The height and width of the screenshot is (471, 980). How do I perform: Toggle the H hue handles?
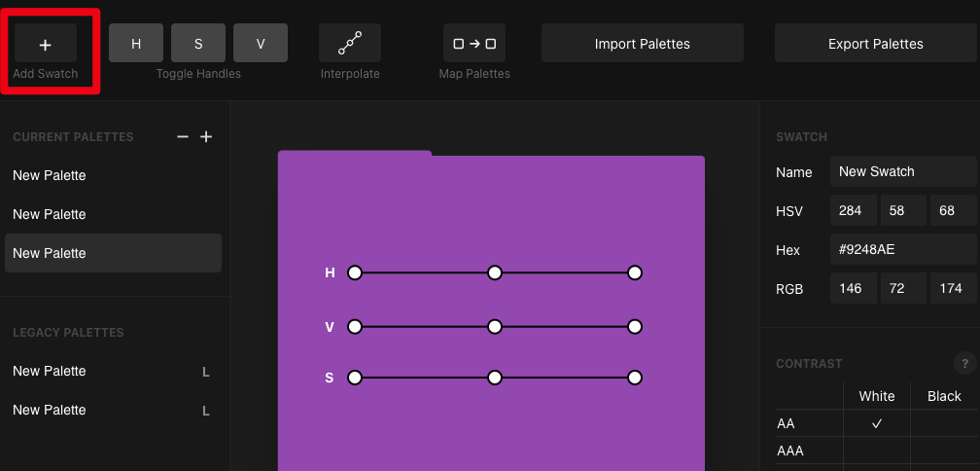coord(136,44)
